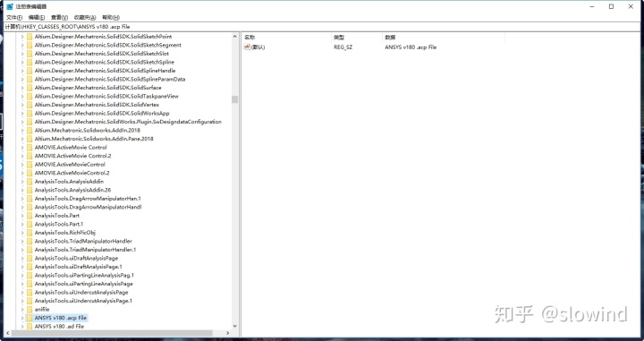
Task: Click the ANSYS v180 .acp File data cell
Action: pos(411,47)
